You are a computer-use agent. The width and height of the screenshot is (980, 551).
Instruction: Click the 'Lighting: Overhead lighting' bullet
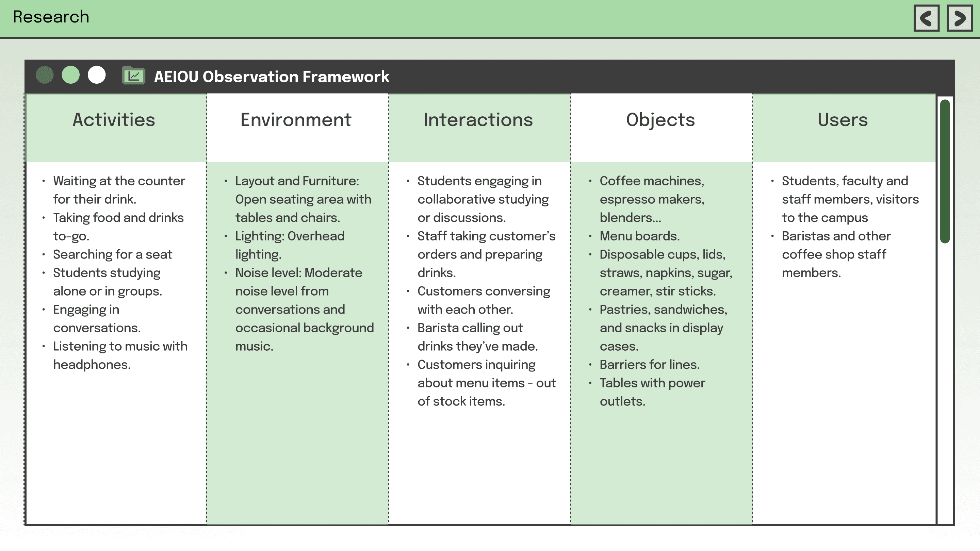[x=290, y=245]
